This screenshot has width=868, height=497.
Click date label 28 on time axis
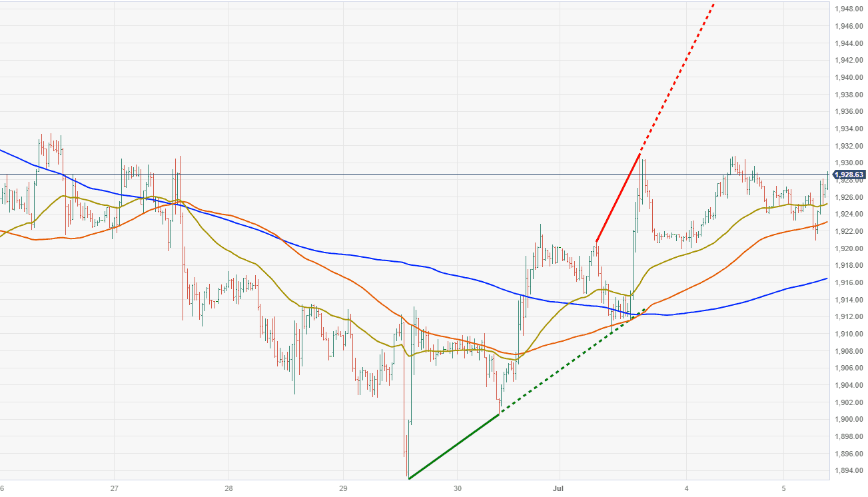tap(228, 488)
